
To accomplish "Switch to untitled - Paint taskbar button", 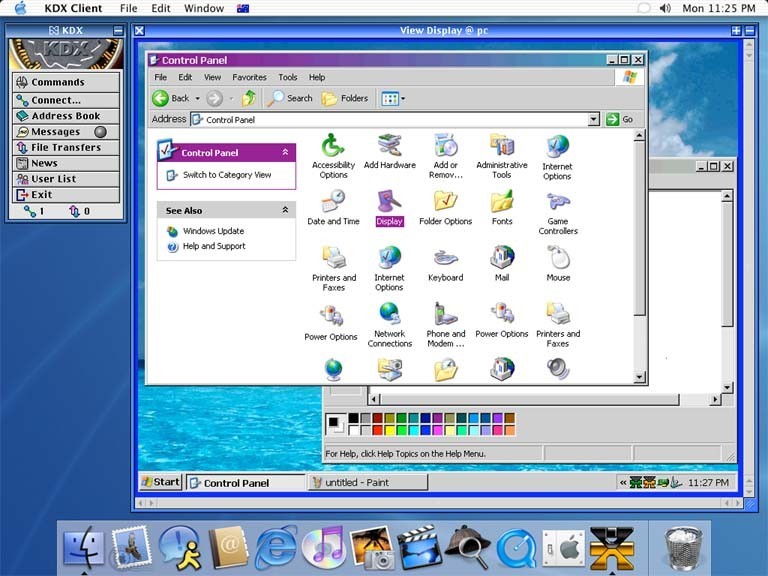I will click(x=367, y=482).
